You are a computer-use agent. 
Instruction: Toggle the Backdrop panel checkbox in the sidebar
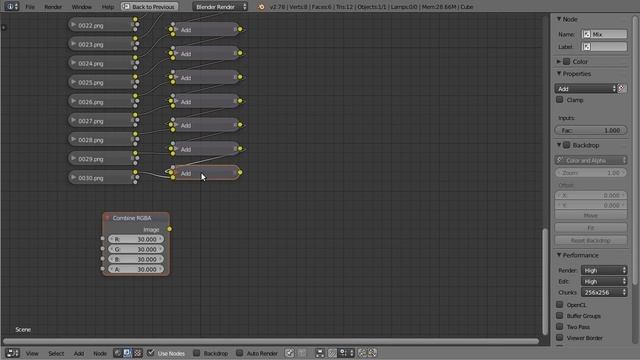(x=567, y=145)
